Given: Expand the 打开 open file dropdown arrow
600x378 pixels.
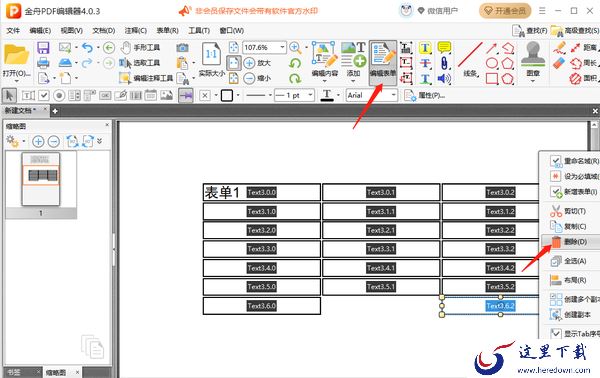Looking at the screenshot, I should [x=16, y=81].
